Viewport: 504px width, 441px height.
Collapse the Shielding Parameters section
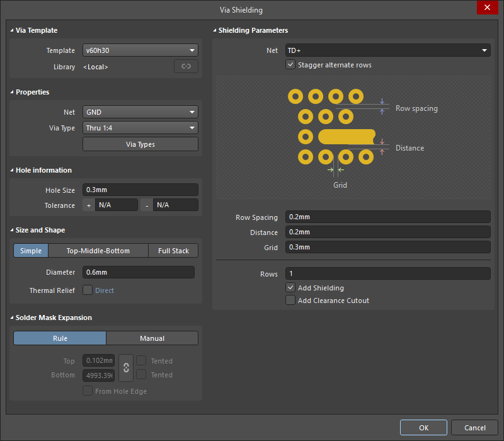215,30
